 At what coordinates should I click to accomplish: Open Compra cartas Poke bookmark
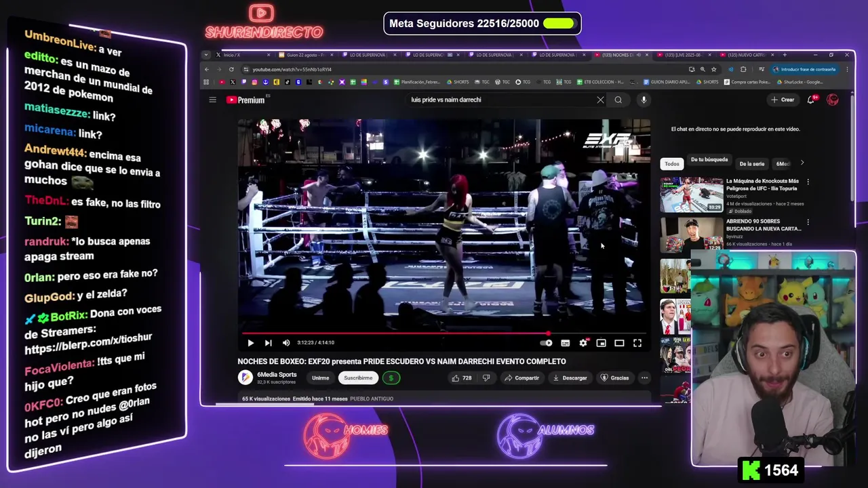(747, 82)
